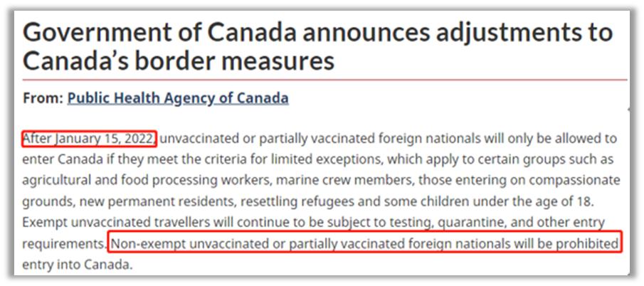Click the highlighted 'After January 15, 2022' text
The image size is (644, 286).
coord(89,137)
